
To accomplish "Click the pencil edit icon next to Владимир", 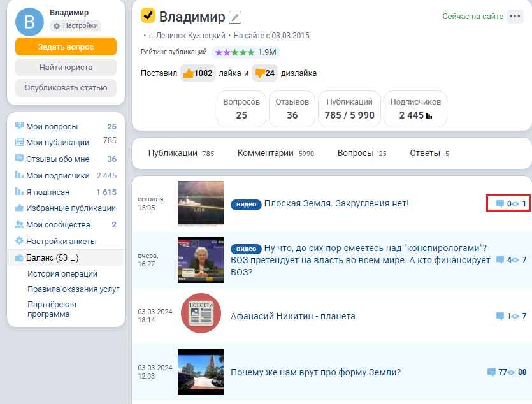I will (235, 17).
